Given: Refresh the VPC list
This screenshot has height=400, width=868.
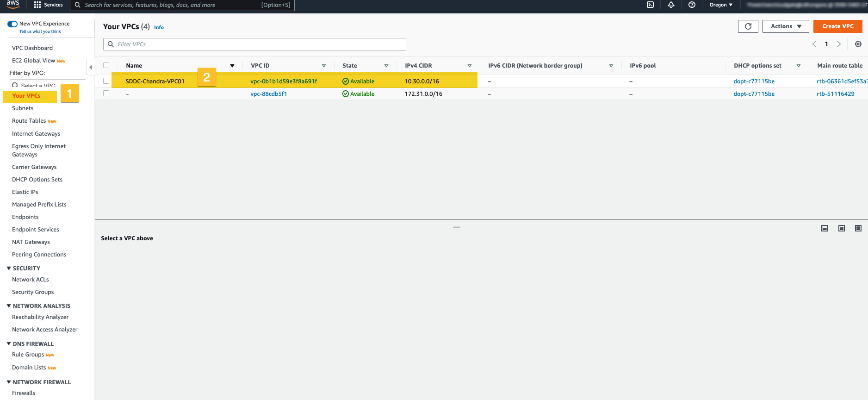Looking at the screenshot, I should [748, 26].
